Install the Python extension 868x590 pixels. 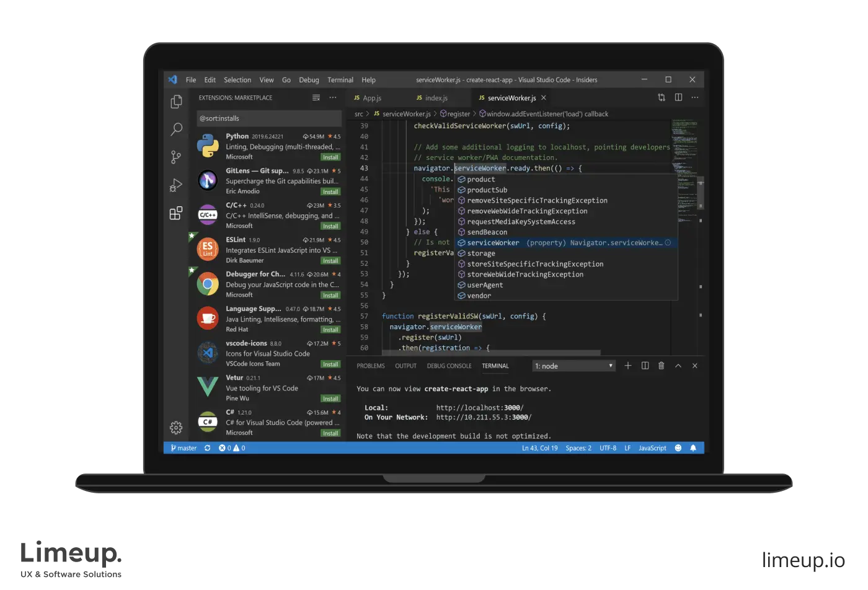(330, 157)
